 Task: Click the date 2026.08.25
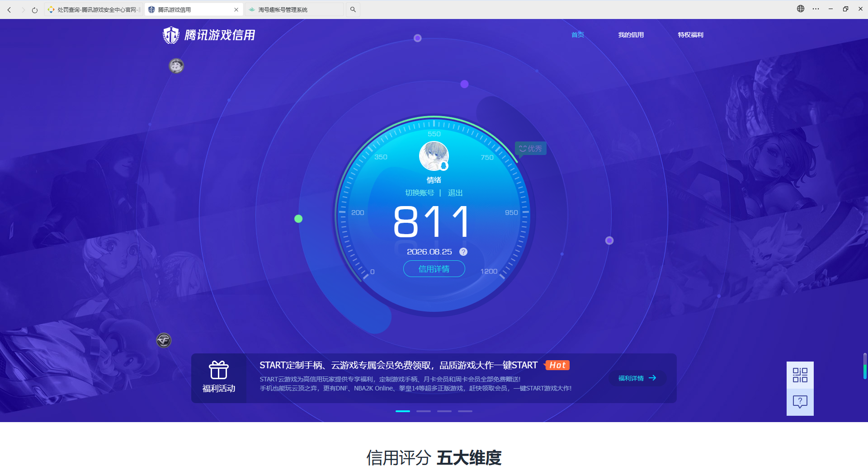(x=429, y=252)
